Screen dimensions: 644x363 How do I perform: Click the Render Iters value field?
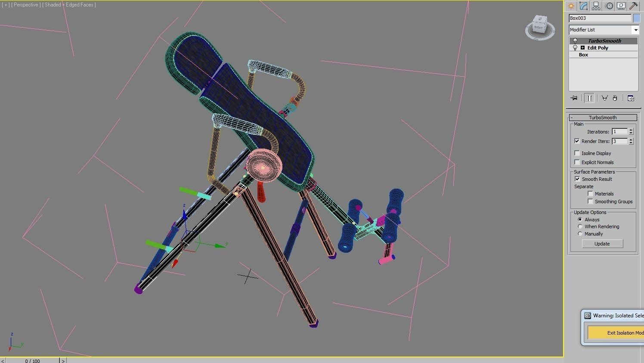[x=620, y=141]
